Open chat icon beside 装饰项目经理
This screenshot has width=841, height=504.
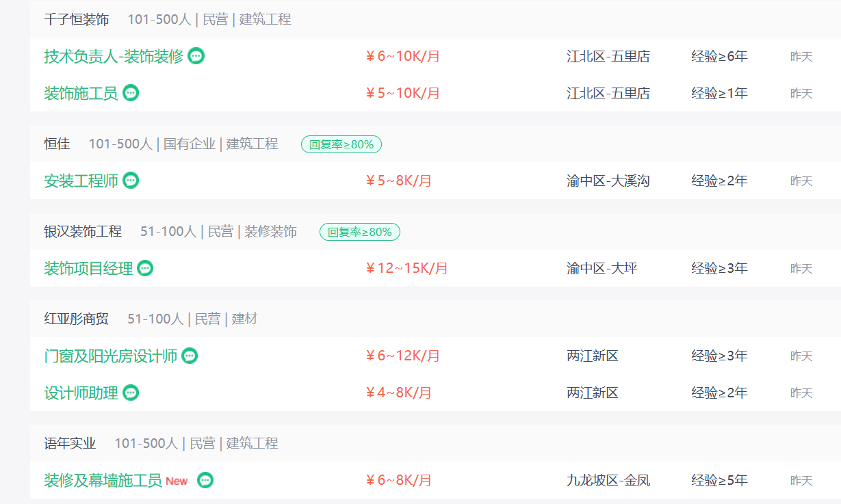(145, 268)
